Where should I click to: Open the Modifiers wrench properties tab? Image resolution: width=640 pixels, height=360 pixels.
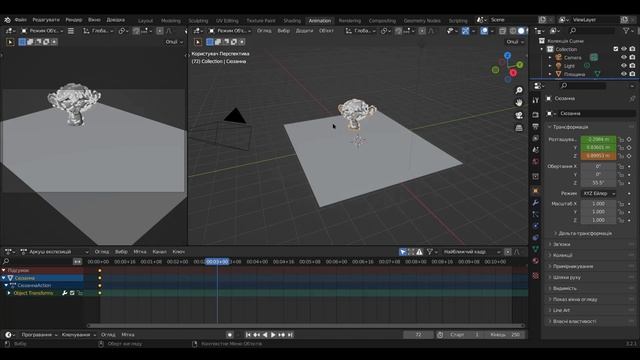coord(536,203)
